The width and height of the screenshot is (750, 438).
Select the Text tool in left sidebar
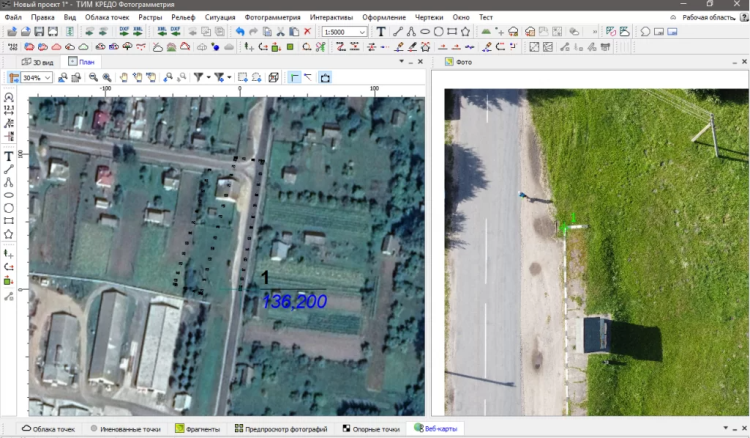tap(9, 157)
